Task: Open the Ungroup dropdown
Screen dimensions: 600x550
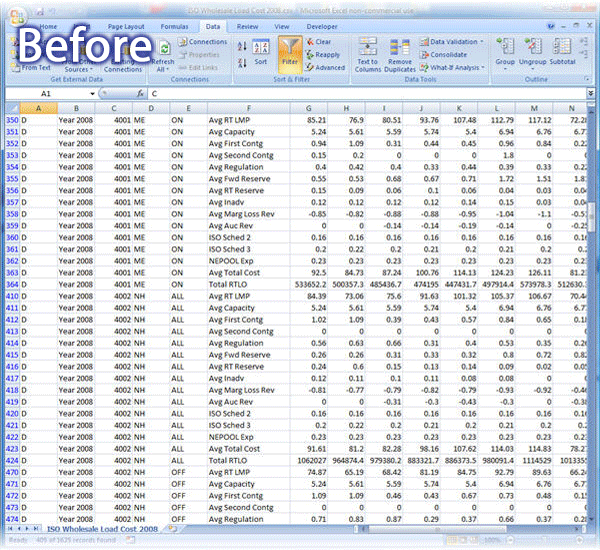Action: tap(533, 70)
